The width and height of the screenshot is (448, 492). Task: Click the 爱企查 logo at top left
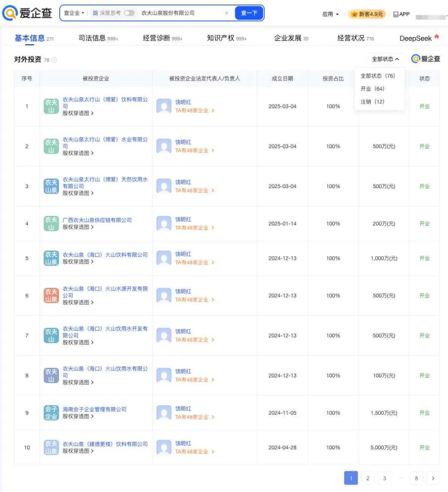tap(27, 13)
